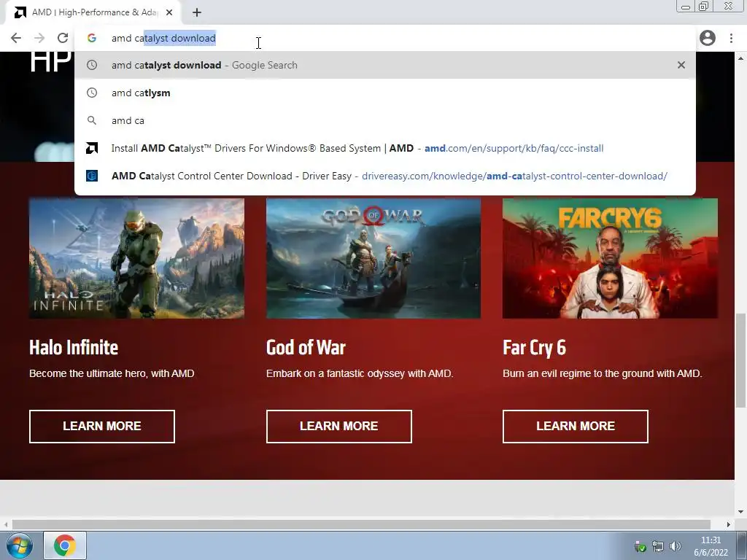
Task: Reload the page with the refresh icon
Action: tap(63, 38)
